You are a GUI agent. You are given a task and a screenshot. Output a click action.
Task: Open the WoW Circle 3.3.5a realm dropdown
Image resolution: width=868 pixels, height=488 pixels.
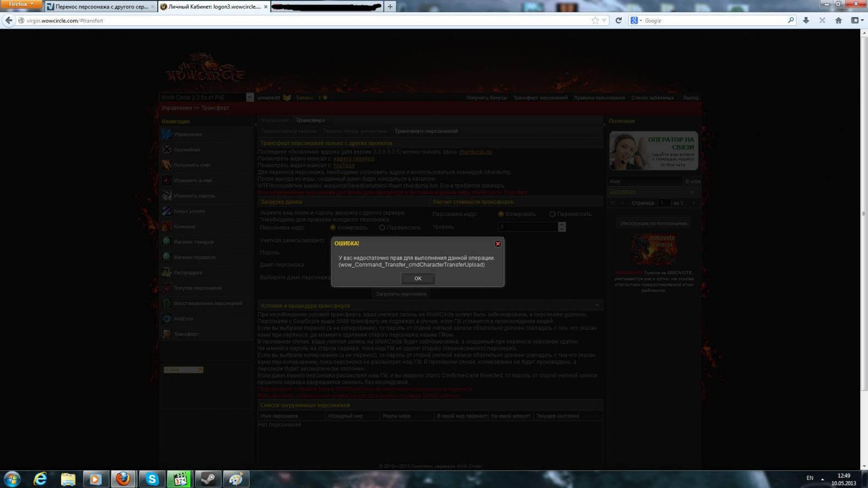point(250,98)
